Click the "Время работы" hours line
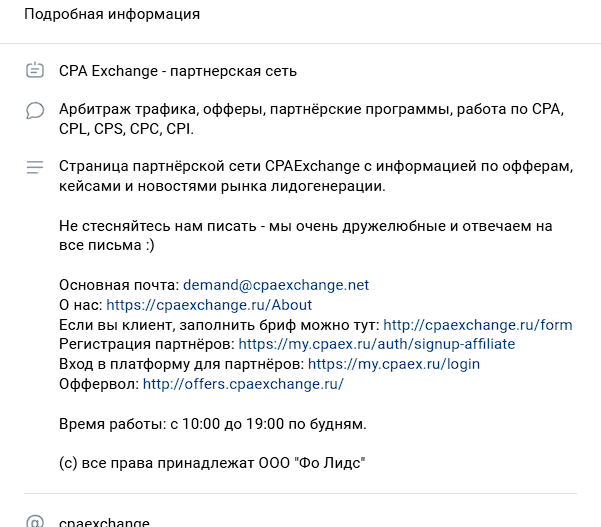 [213, 424]
